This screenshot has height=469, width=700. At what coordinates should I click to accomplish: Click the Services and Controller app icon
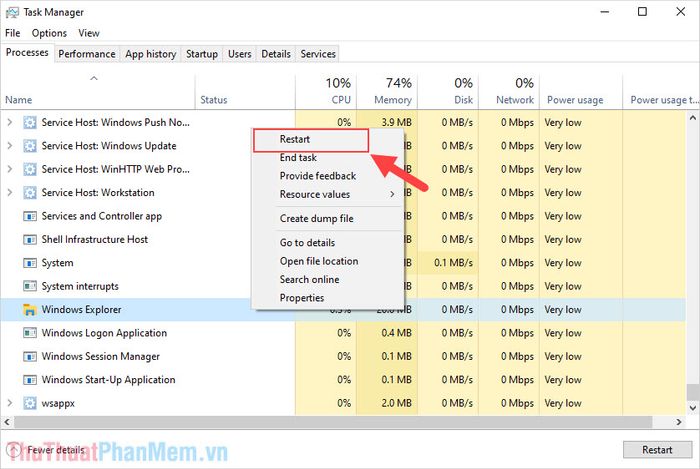click(30, 216)
